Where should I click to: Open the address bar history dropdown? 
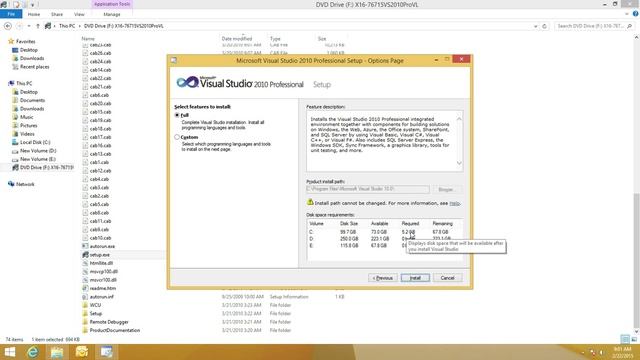[x=536, y=26]
